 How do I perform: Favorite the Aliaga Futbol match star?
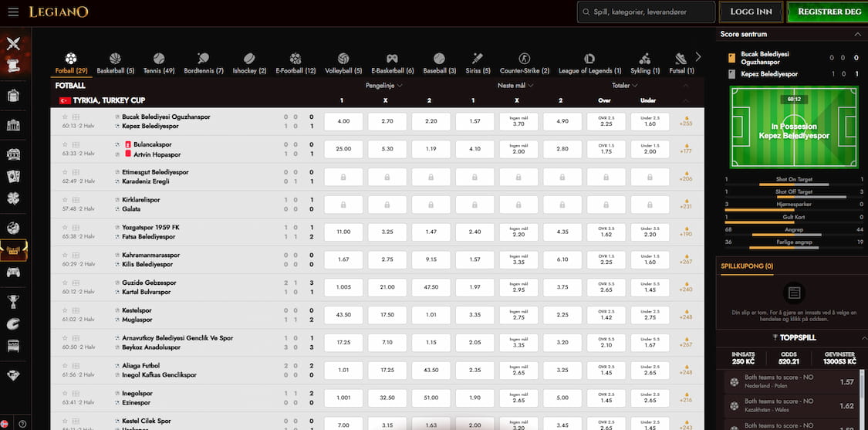pyautogui.click(x=65, y=366)
